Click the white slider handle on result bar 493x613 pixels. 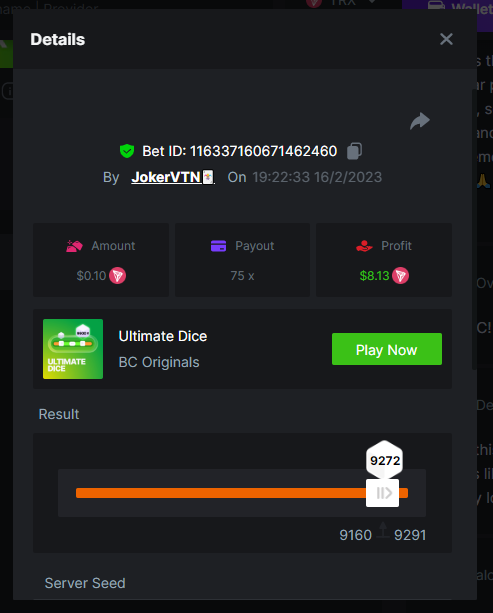pos(382,493)
